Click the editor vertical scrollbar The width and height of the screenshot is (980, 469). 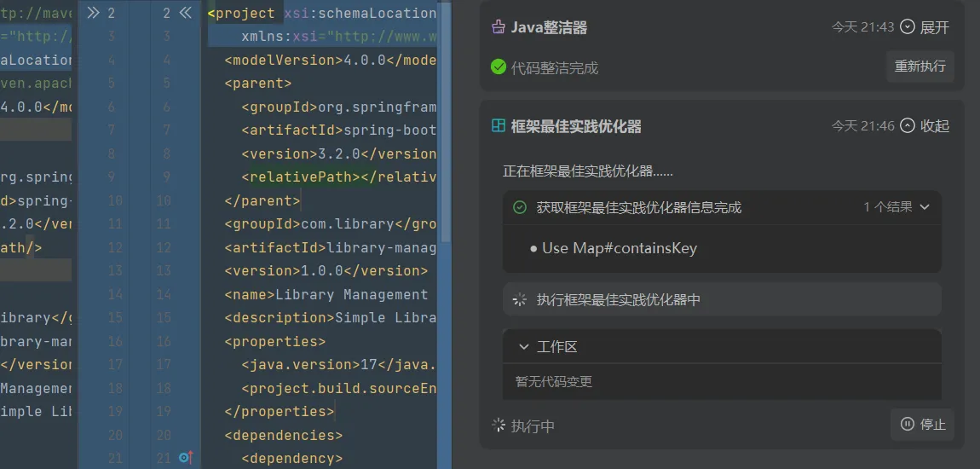point(446,122)
